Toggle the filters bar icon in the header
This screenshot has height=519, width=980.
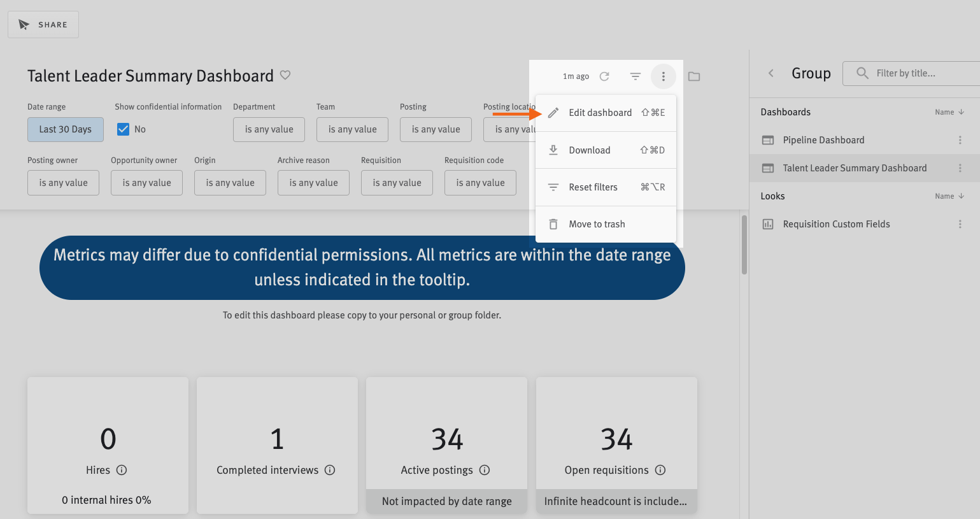click(636, 76)
